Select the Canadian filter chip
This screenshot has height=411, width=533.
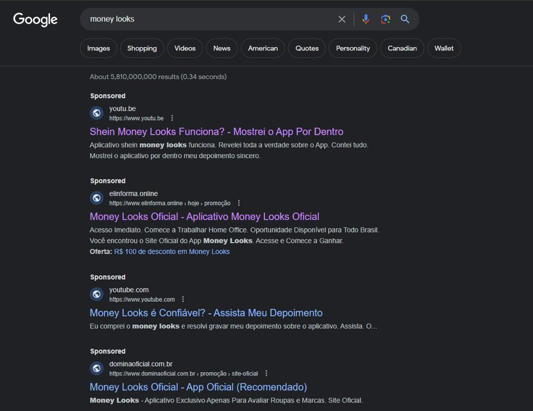402,48
